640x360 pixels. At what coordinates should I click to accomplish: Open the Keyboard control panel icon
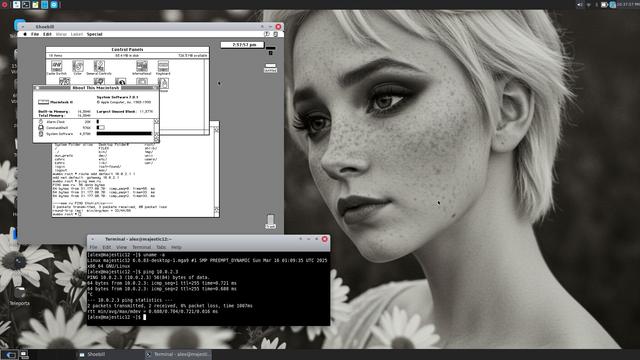[x=163, y=67]
